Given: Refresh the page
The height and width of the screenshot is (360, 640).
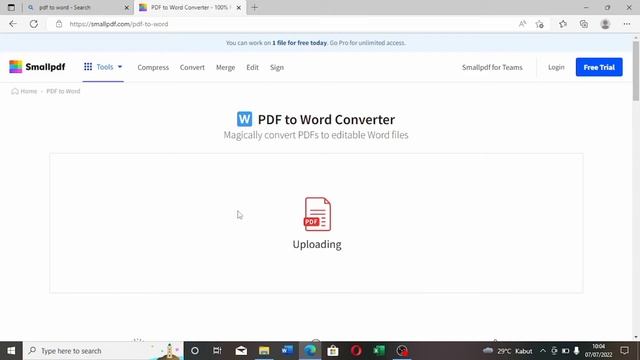Looking at the screenshot, I should [33, 24].
